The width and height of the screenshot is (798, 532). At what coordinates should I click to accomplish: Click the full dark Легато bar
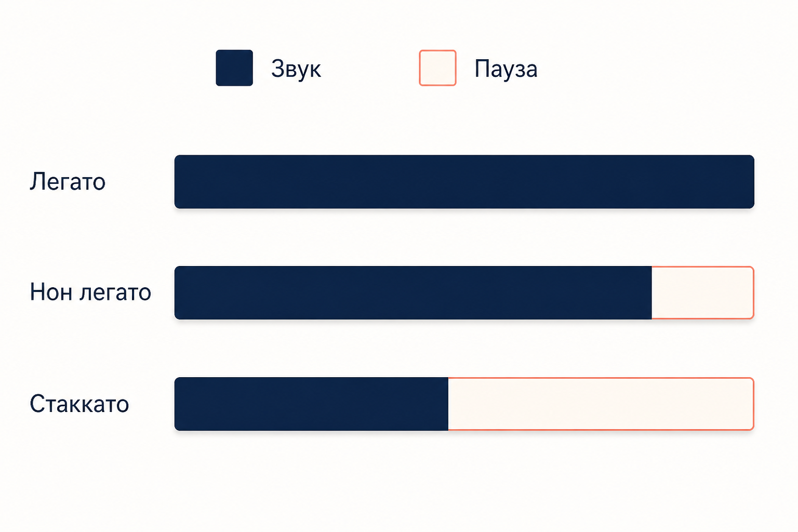[x=464, y=182]
